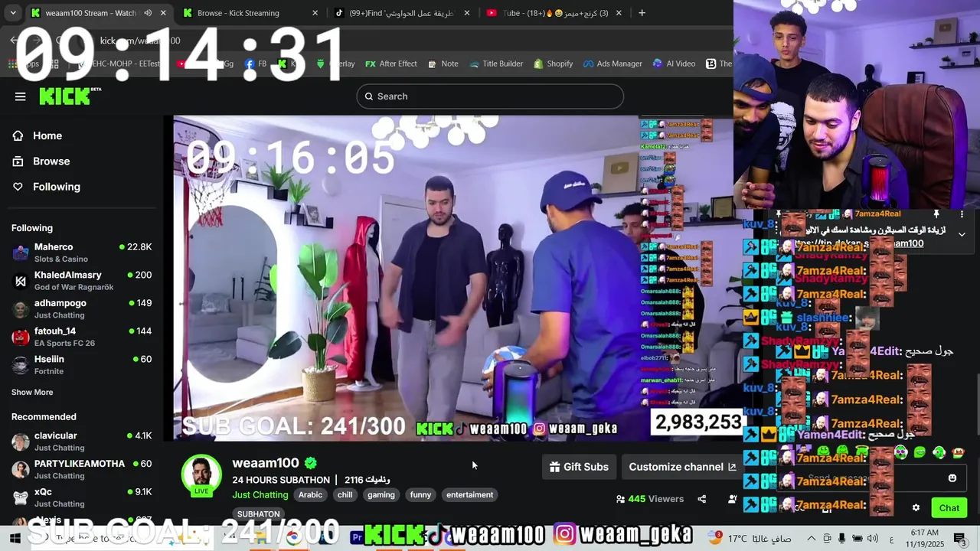Open chat settings gear
980x551 pixels.
tap(916, 507)
